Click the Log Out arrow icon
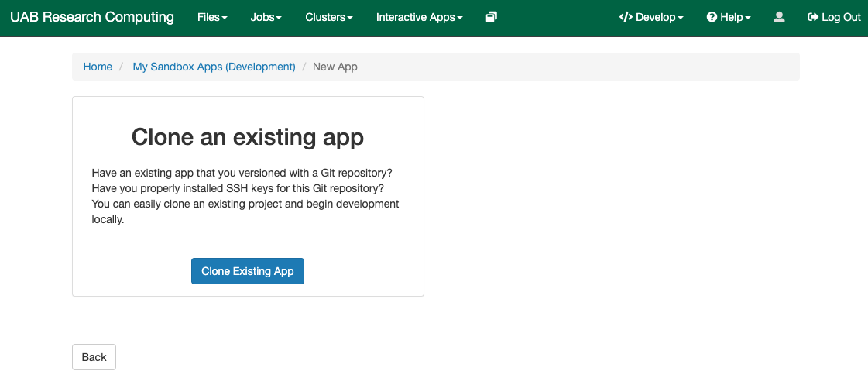 [812, 17]
